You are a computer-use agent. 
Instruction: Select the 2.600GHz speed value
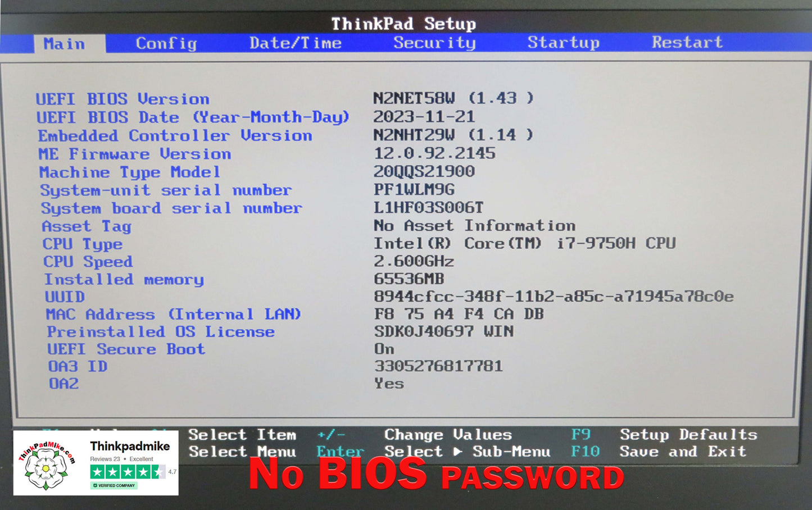414,261
